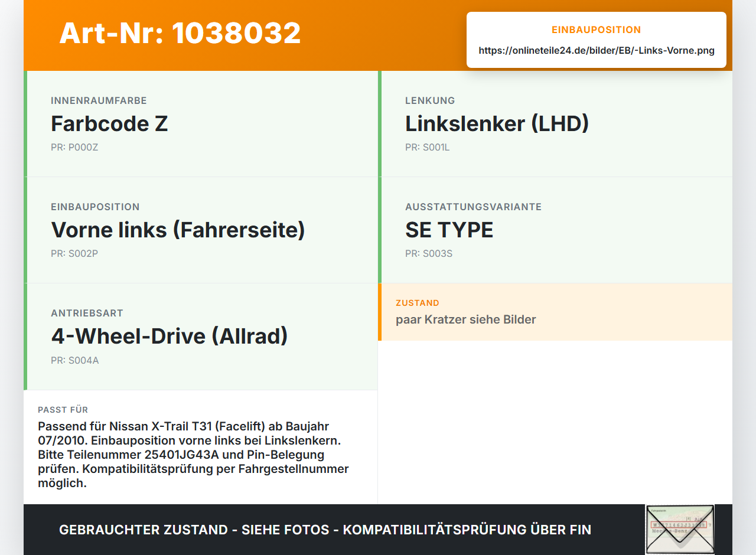Select Linkslenker (LHD) steering value
The height and width of the screenshot is (555, 756).
[497, 124]
